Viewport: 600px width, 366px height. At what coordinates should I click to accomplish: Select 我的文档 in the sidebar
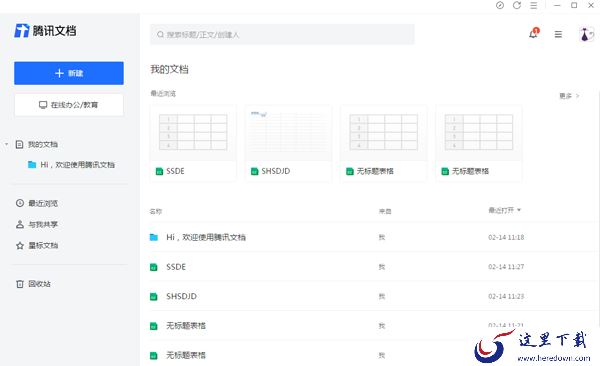click(42, 144)
